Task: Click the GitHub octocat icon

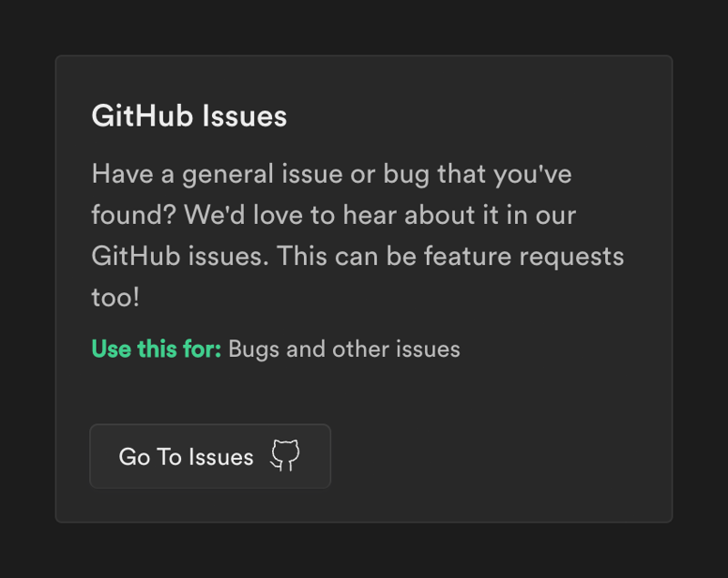Action: [285, 456]
